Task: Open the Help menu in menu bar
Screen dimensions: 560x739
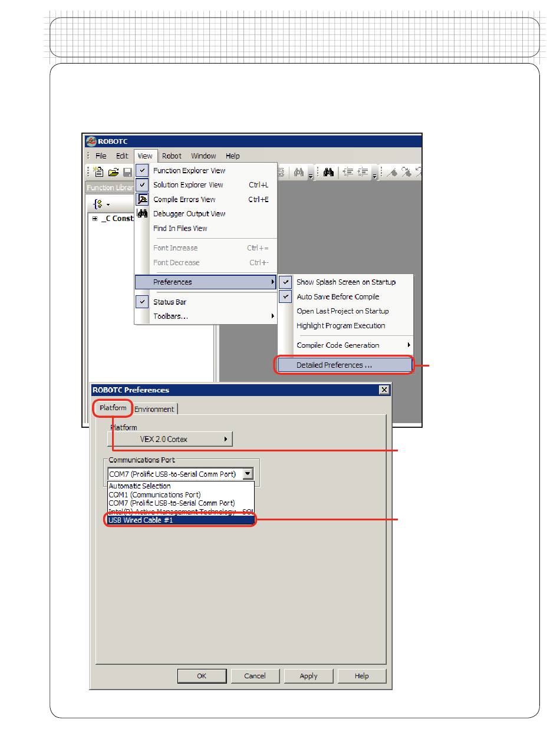Action: (x=233, y=156)
